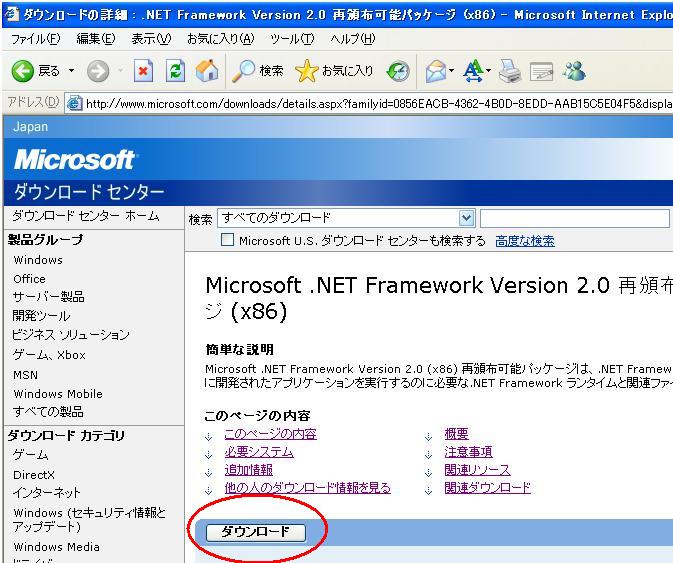Click down-arrow icon beside 注意事項
The height and width of the screenshot is (563, 673).
428,455
